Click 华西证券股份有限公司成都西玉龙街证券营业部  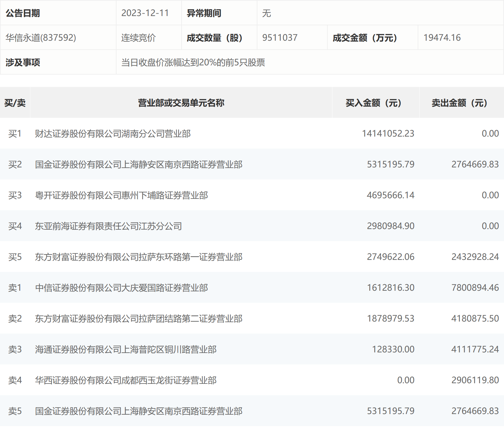tap(126, 380)
